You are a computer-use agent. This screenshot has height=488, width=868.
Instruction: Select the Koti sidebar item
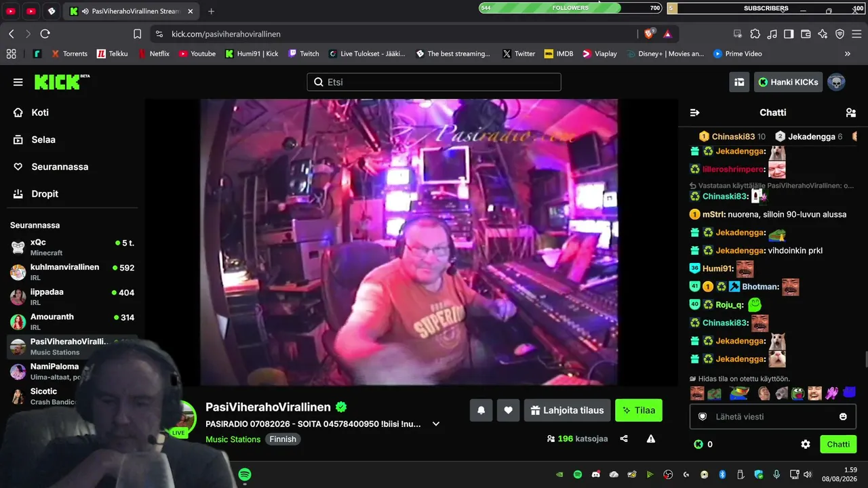point(73,113)
